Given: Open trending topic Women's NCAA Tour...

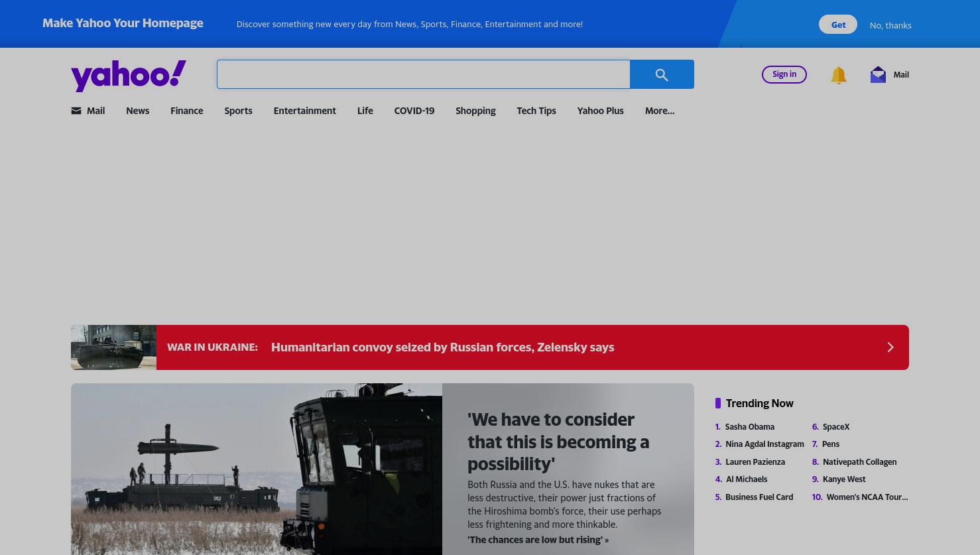Looking at the screenshot, I should (867, 497).
